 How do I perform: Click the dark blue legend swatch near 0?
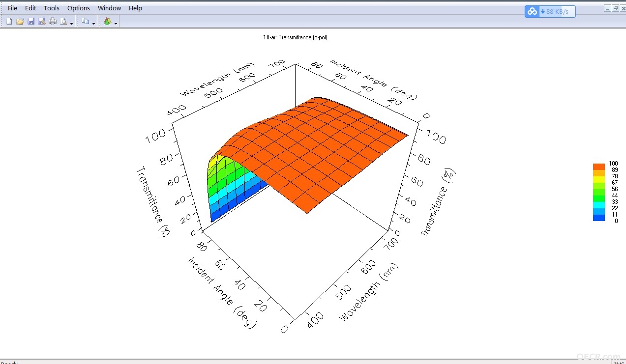tap(599, 218)
